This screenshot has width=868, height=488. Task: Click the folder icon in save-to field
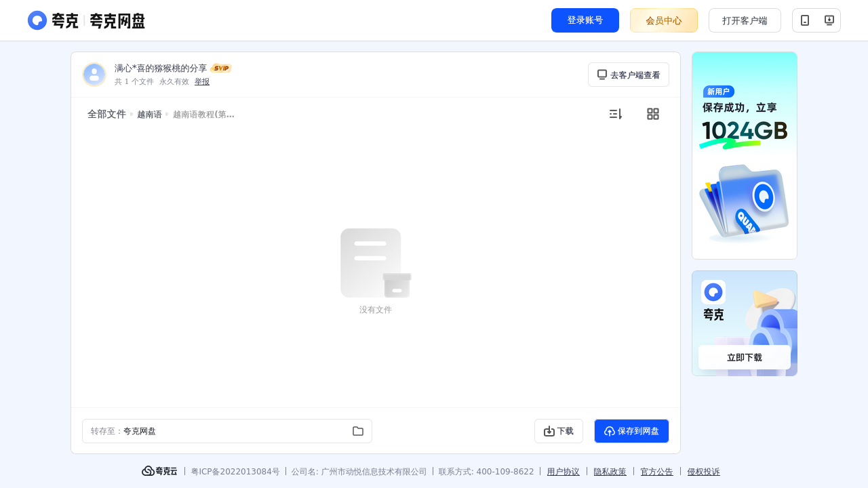pyautogui.click(x=358, y=431)
